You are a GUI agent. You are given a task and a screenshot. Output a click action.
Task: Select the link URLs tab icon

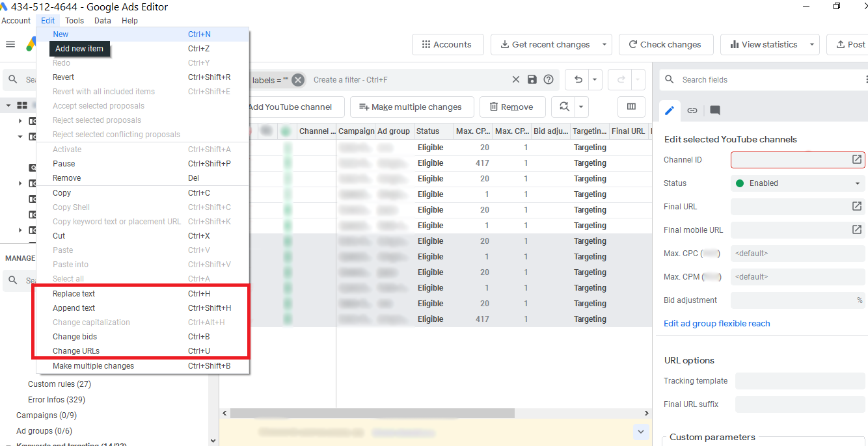pos(692,110)
